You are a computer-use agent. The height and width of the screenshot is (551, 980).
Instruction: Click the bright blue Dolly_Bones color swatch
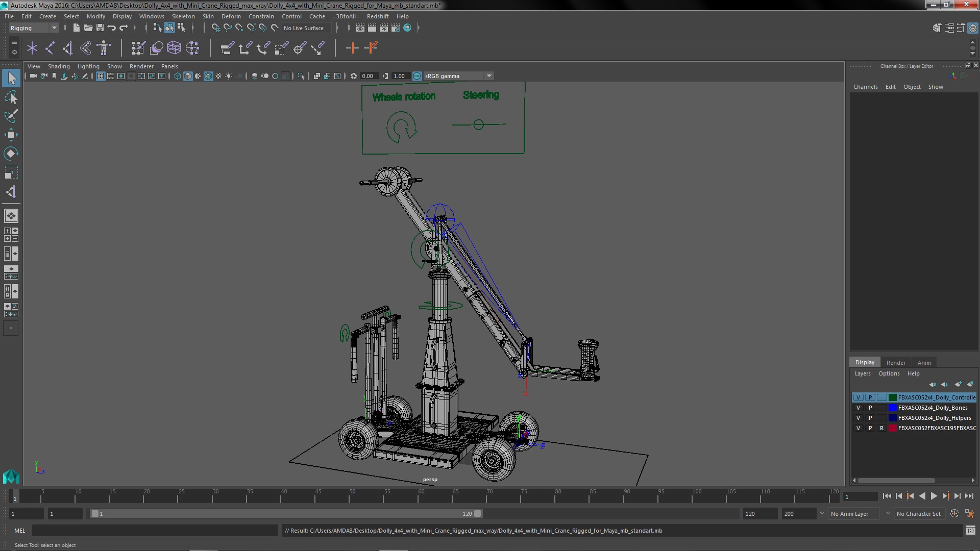(892, 408)
